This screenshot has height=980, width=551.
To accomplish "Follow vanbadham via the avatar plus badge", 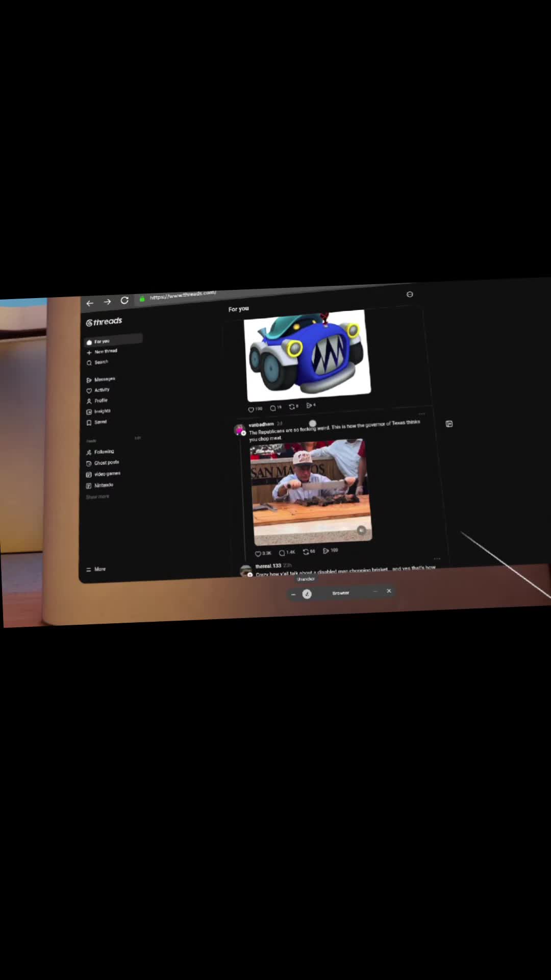I will [x=243, y=433].
